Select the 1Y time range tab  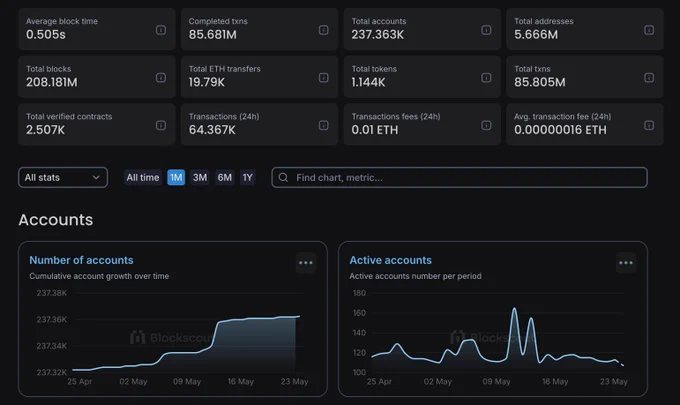click(x=248, y=177)
